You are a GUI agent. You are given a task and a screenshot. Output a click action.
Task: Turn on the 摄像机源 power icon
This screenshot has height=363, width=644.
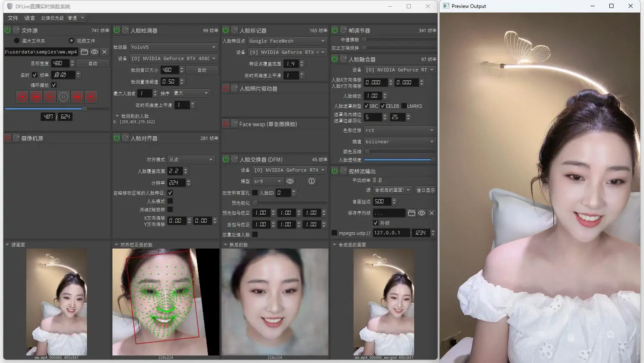pos(8,138)
